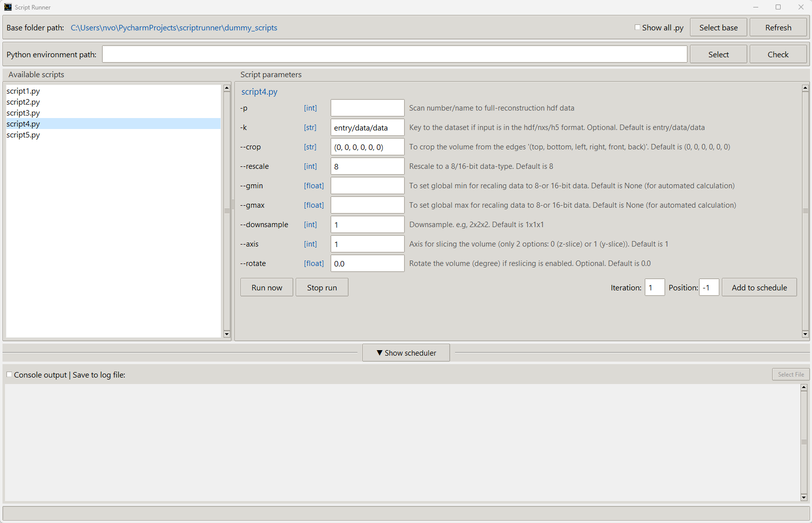
Task: Select script4.py in Available scripts
Action: 113,124
